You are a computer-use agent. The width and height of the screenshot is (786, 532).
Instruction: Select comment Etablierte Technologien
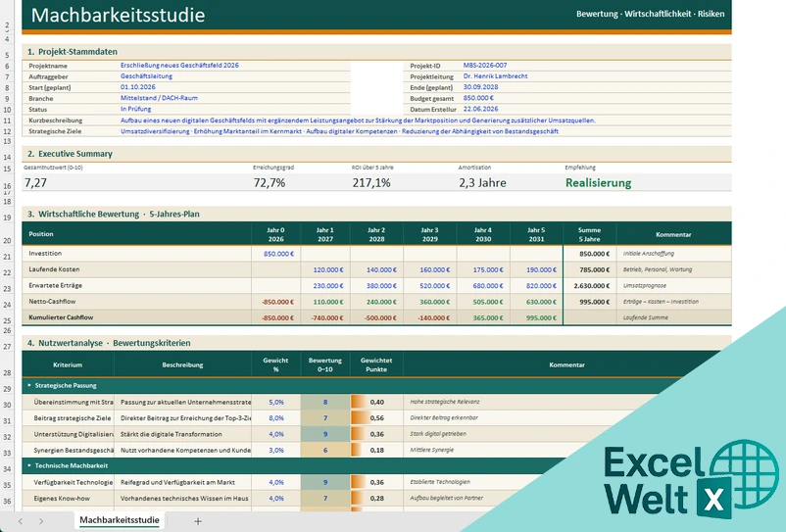(x=440, y=482)
